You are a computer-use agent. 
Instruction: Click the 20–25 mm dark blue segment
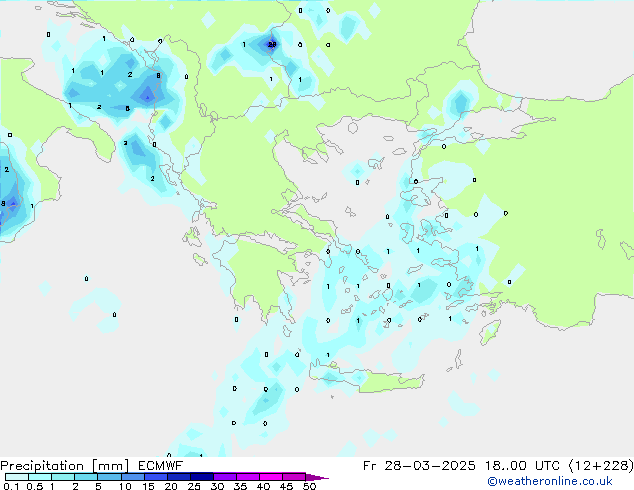tap(179, 477)
